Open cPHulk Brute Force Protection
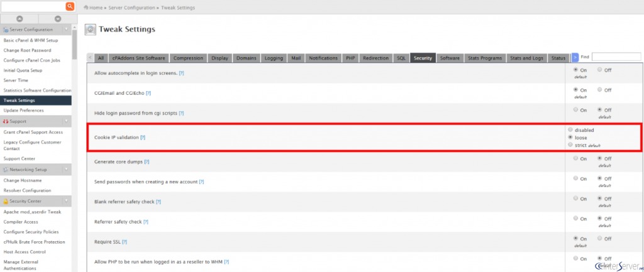Image resolution: width=644 pixels, height=272 pixels. [34, 242]
